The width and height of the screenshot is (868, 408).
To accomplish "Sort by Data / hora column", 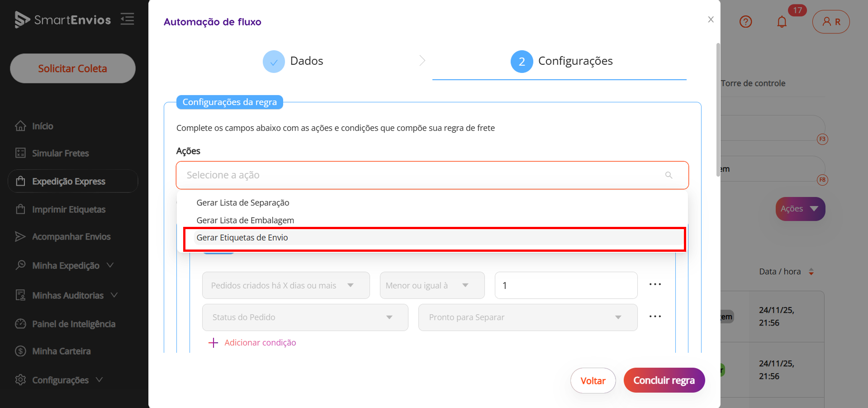I will (x=811, y=272).
